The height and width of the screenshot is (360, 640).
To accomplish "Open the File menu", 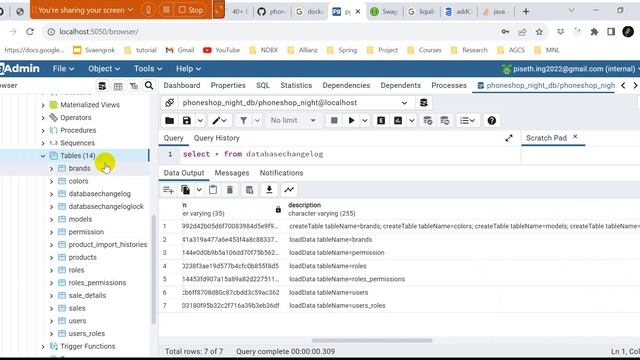I will click(63, 69).
